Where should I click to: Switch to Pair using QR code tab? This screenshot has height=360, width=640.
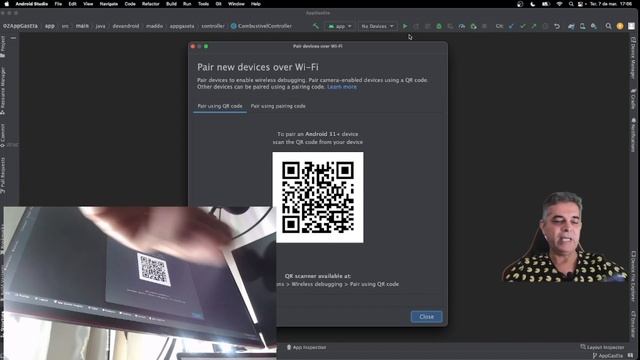[220, 106]
